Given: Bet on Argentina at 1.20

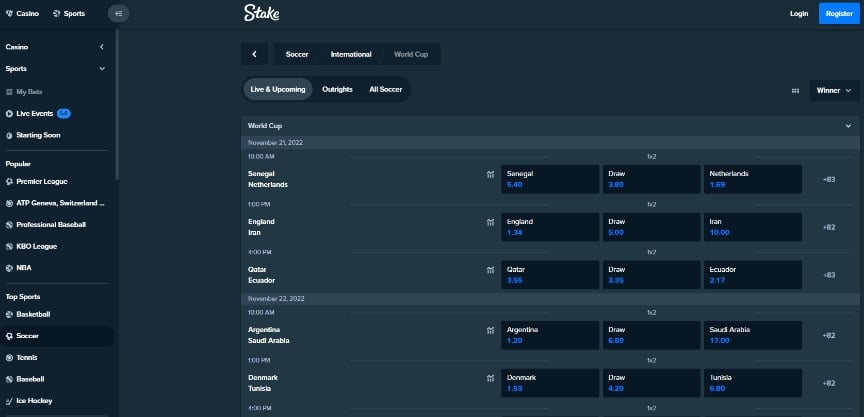Looking at the screenshot, I should click(550, 335).
